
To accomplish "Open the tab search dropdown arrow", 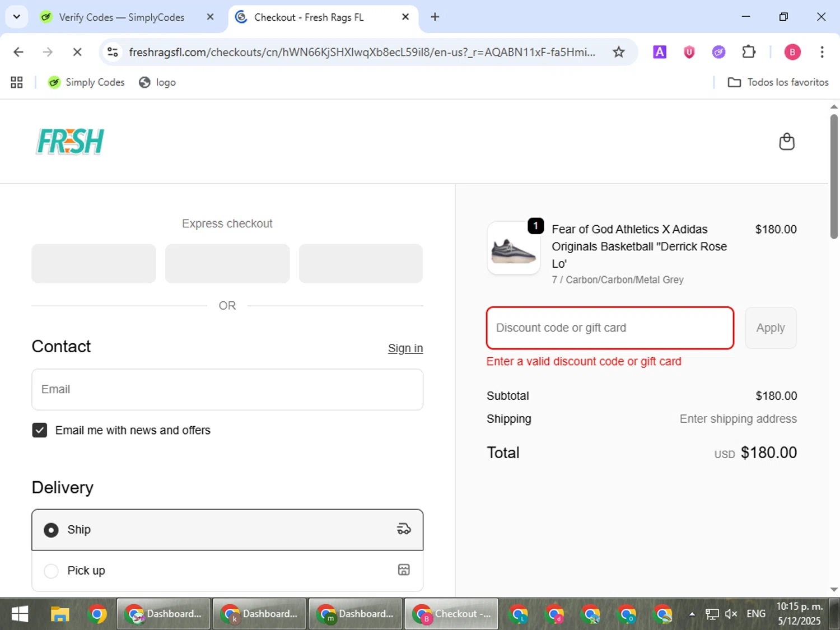I will tap(17, 17).
